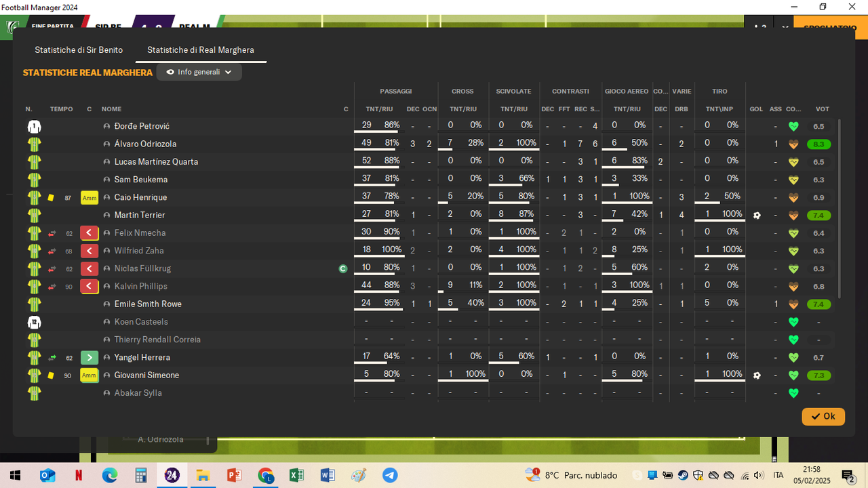Click the Steam icon in the system tray
The width and height of the screenshot is (868, 488).
coord(683,475)
